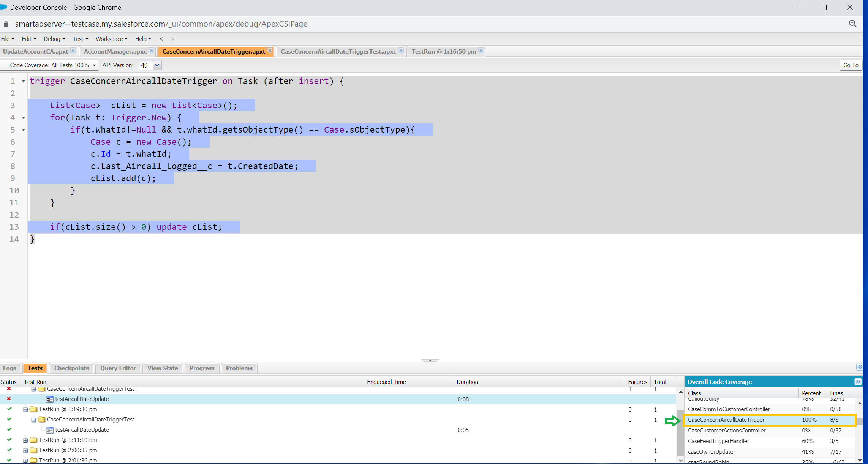Navigate back with the < arrow

(x=161, y=39)
